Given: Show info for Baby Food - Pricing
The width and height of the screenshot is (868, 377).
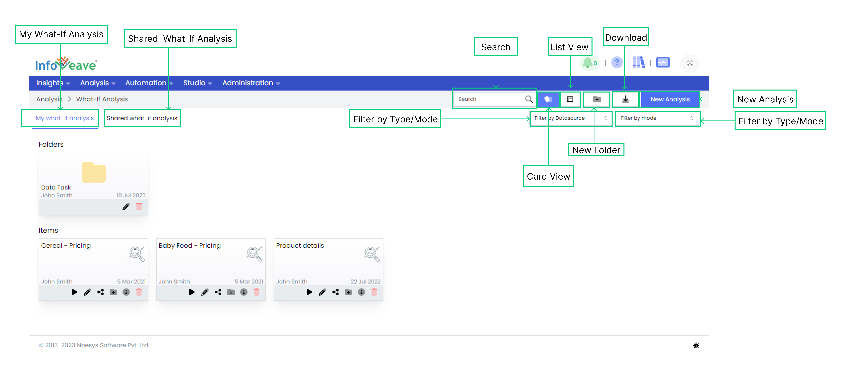Looking at the screenshot, I should click(x=244, y=292).
